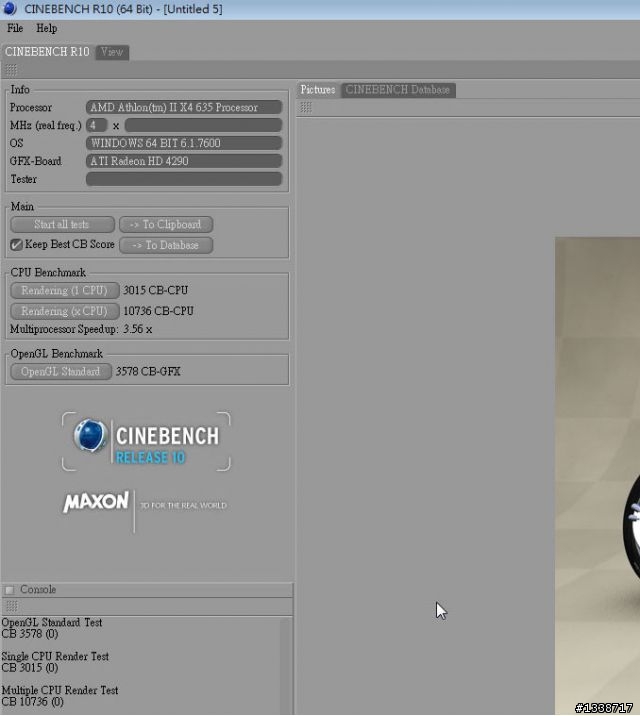The image size is (640, 716).
Task: Click the CINEBENCH app icon in title bar
Action: click(10, 8)
